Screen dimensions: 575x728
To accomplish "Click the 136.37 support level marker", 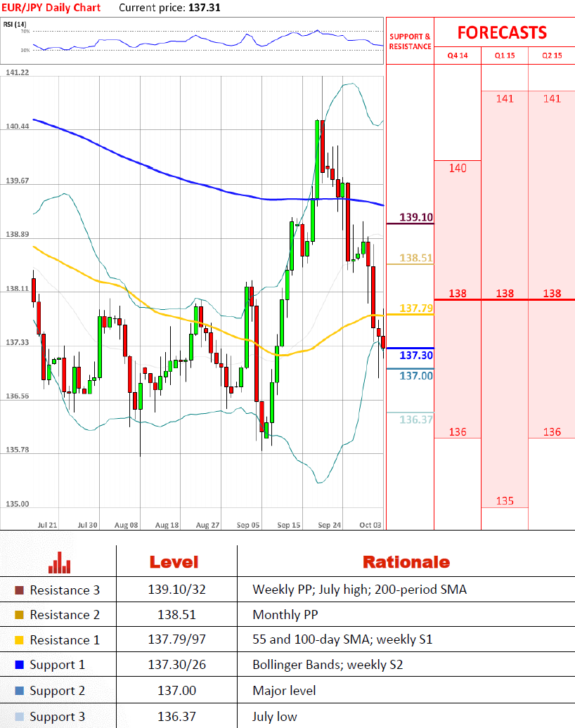I will pos(416,420).
